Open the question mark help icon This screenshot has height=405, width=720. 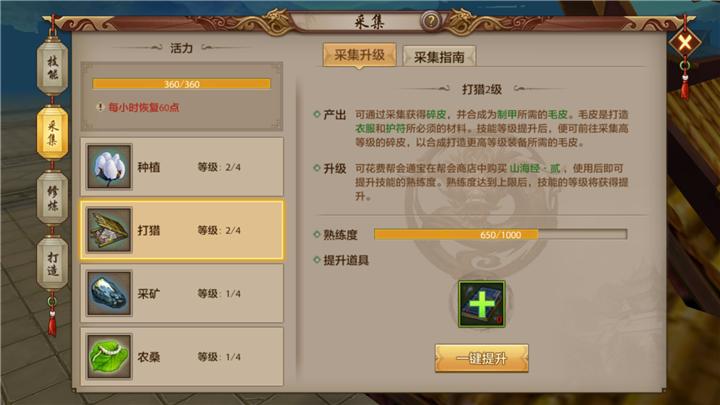[431, 21]
